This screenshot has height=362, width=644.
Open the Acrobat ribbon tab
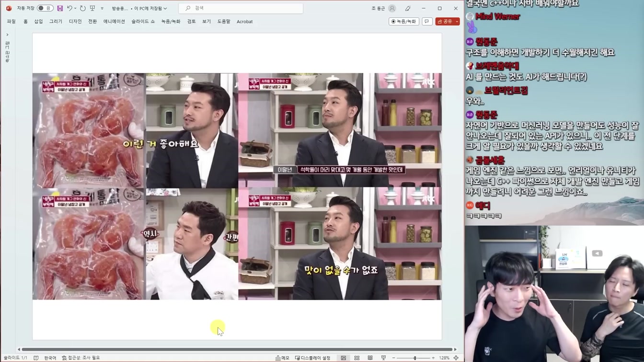[244, 22]
